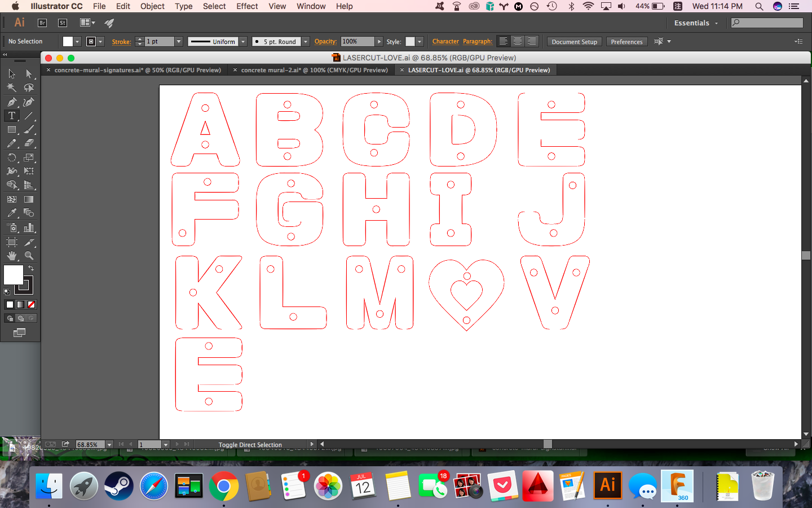Select the Rotate tool
This screenshot has width=812, height=508.
[x=12, y=157]
